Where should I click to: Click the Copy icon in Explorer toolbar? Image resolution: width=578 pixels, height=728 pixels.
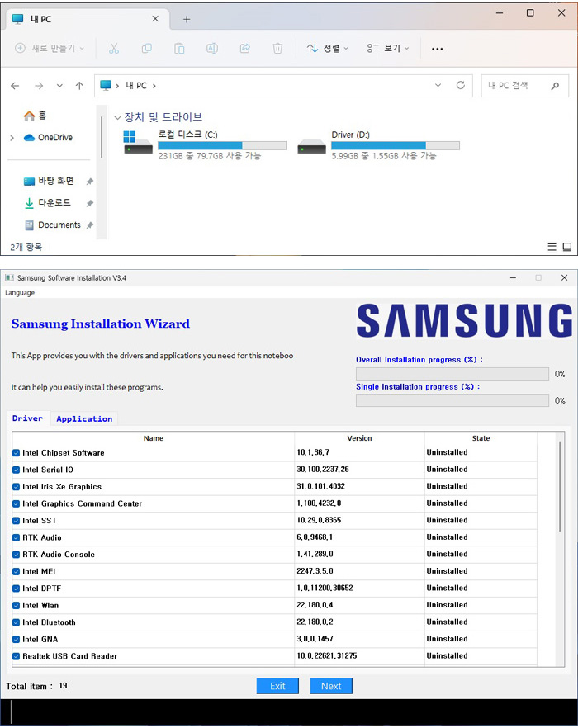tap(146, 49)
